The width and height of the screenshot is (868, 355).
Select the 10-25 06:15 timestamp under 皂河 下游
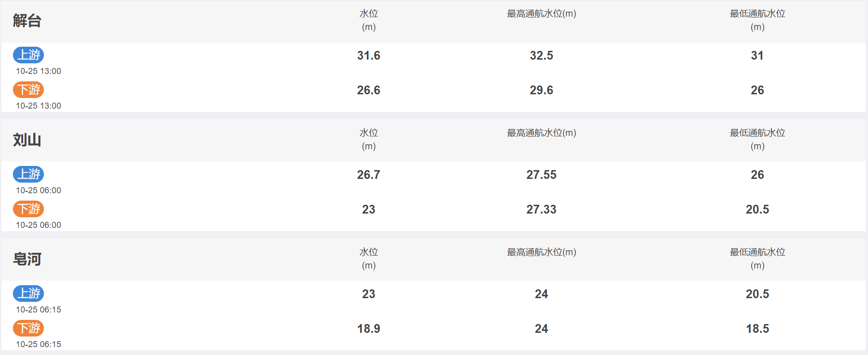click(x=38, y=344)
